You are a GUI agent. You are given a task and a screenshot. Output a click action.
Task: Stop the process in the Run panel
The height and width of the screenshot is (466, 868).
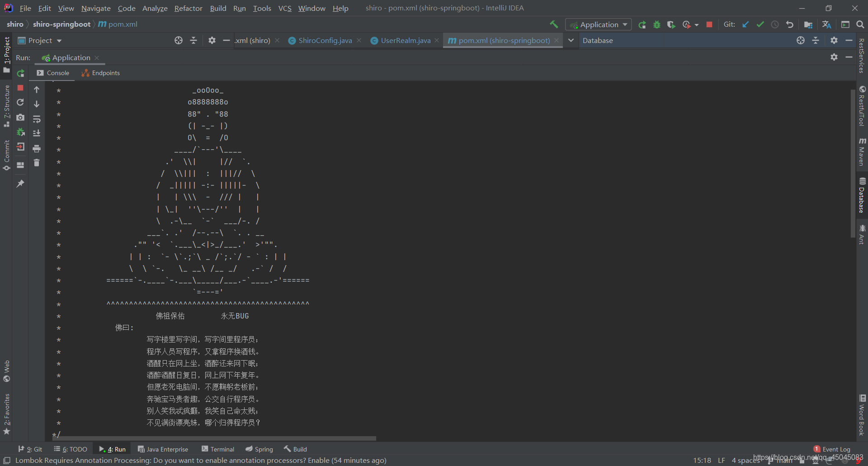[x=20, y=88]
